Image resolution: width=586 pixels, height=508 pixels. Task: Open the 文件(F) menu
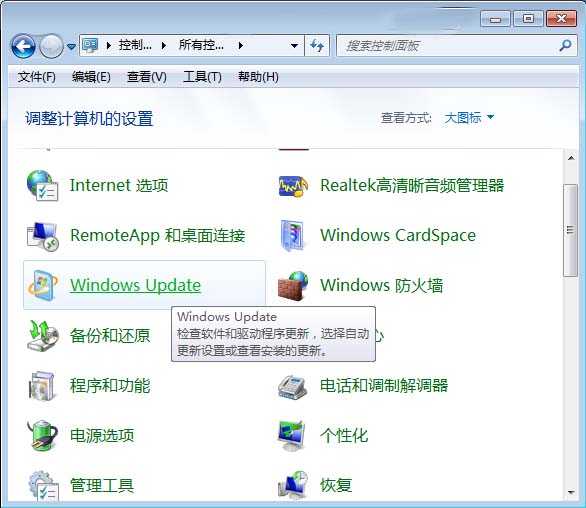pyautogui.click(x=37, y=77)
